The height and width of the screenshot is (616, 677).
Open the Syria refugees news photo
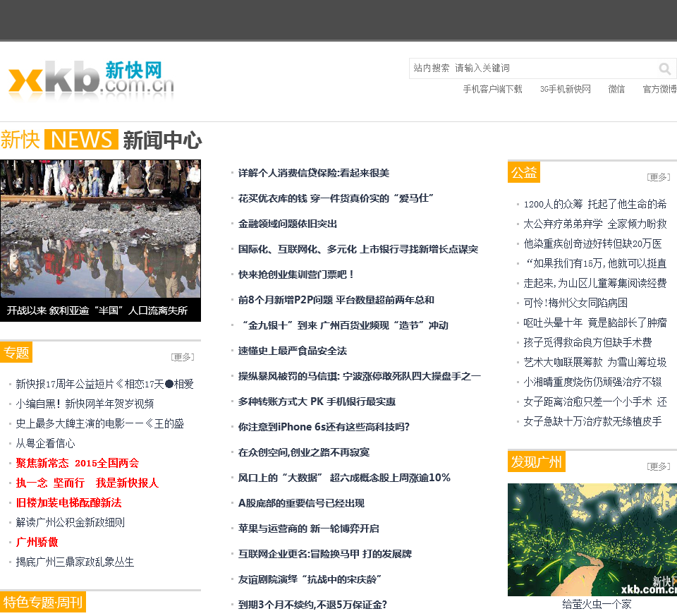pyautogui.click(x=101, y=229)
